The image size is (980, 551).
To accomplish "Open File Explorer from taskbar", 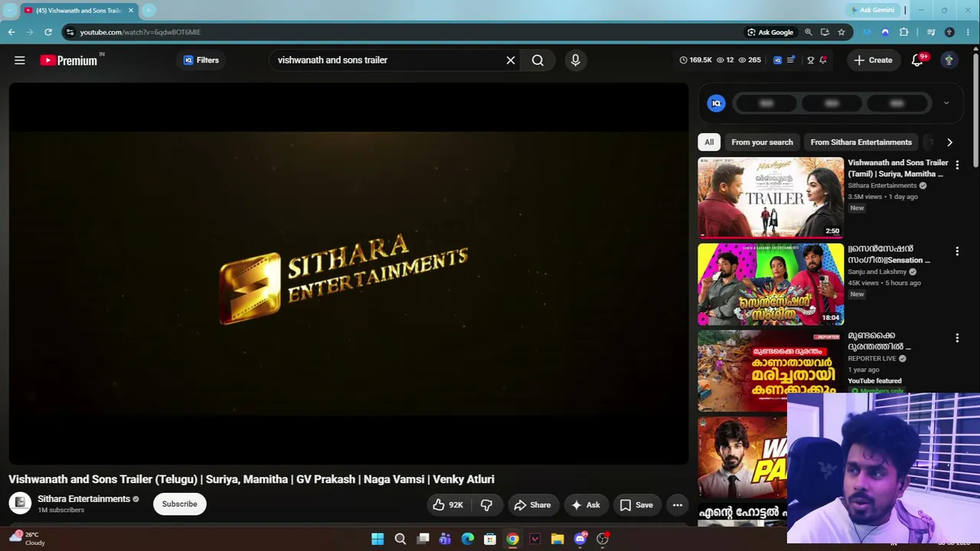I will coord(557,539).
